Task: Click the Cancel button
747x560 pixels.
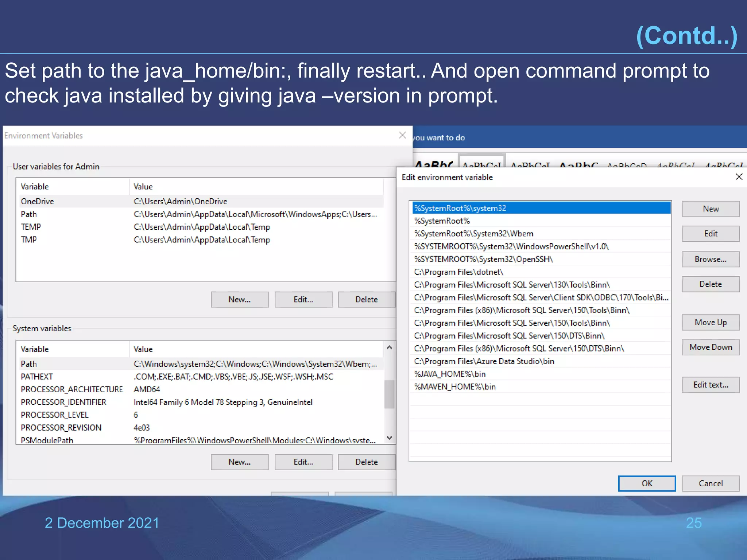Action: [711, 483]
